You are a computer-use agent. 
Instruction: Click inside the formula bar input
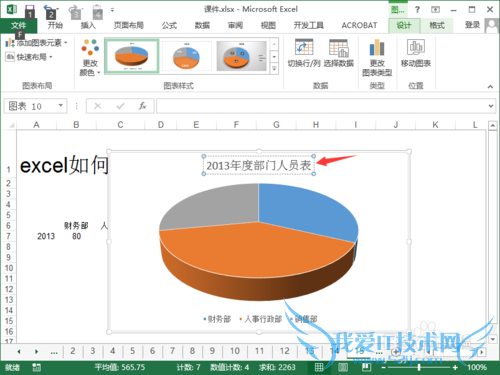coord(322,106)
